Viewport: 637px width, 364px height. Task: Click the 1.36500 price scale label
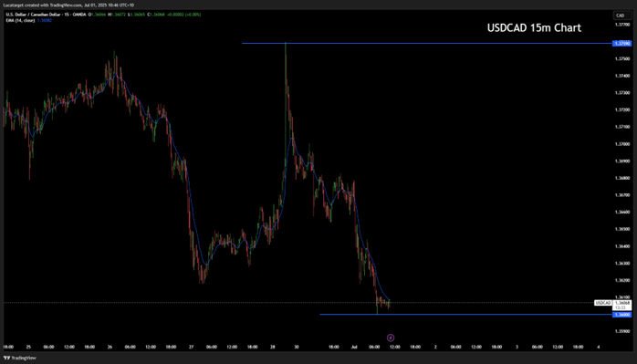point(622,229)
